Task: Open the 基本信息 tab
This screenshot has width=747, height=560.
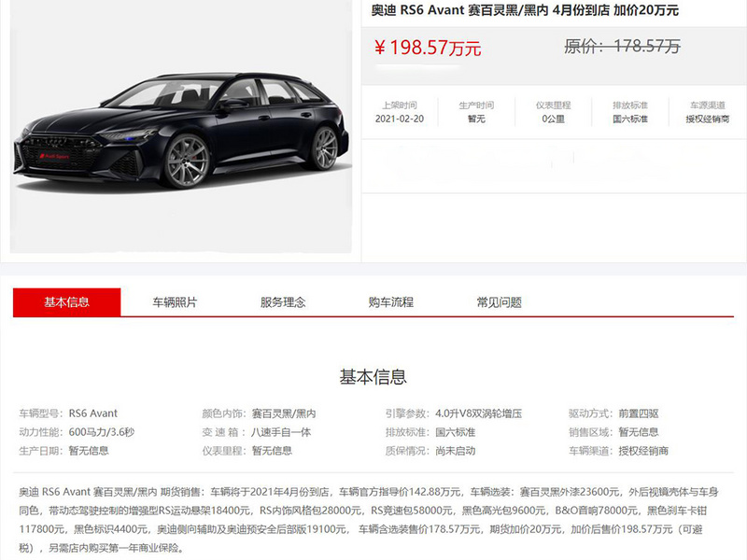Action: (x=66, y=301)
